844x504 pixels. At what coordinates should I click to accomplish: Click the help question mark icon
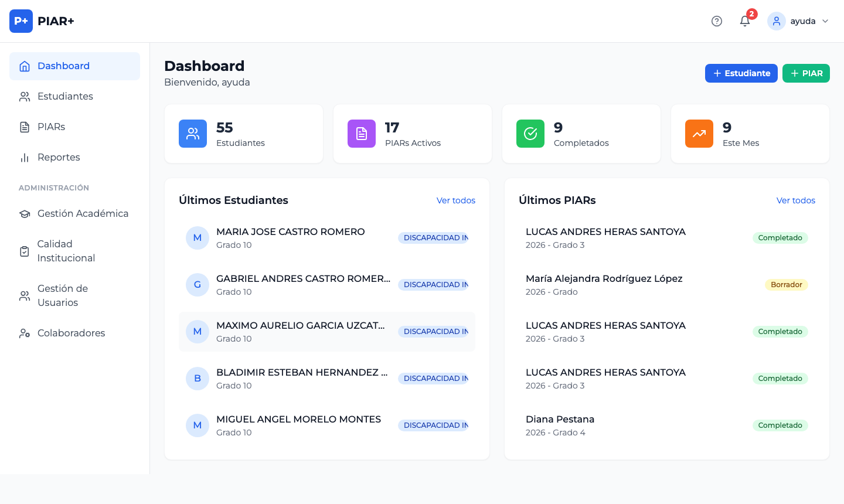point(716,21)
